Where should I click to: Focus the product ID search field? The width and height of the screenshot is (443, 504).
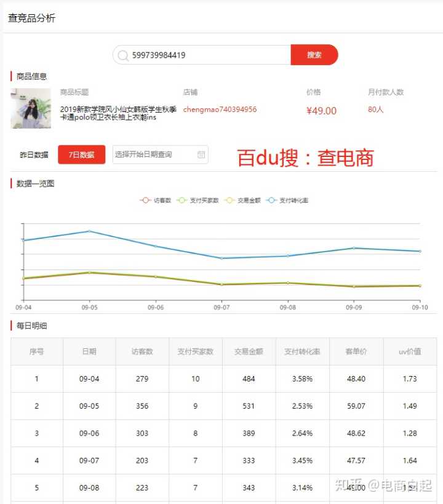tap(202, 55)
